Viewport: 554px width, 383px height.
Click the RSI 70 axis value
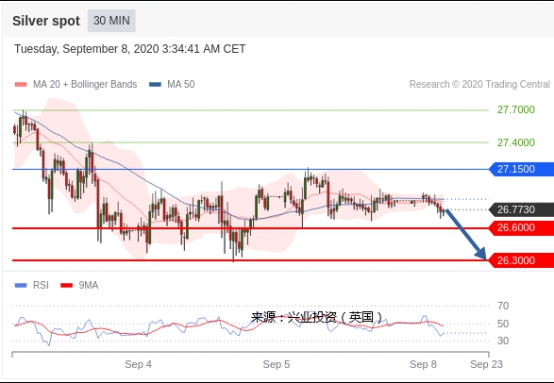[503, 306]
